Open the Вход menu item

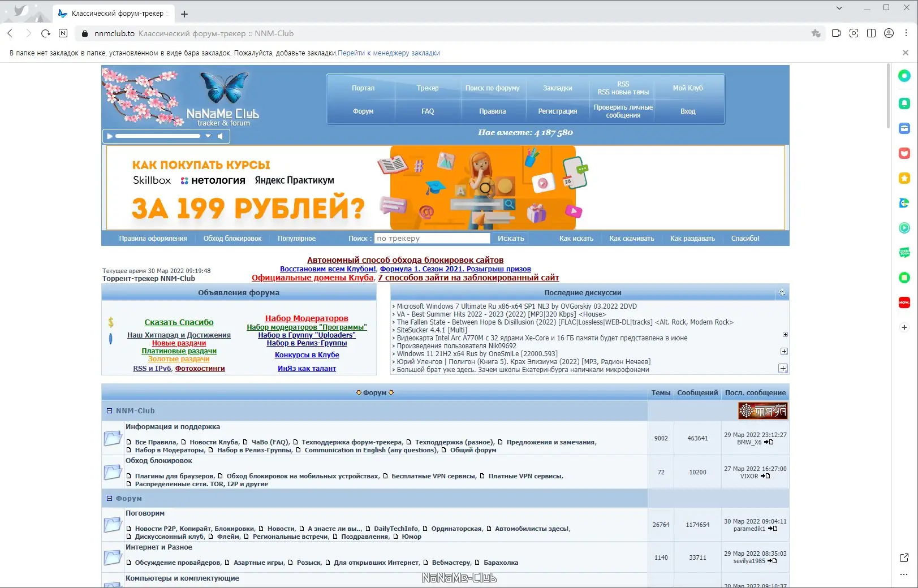pyautogui.click(x=688, y=111)
